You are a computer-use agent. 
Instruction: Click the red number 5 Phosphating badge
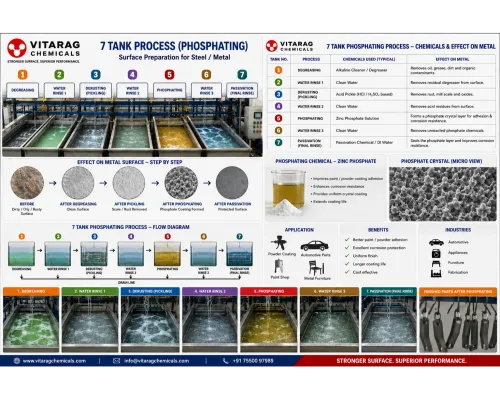point(169,74)
